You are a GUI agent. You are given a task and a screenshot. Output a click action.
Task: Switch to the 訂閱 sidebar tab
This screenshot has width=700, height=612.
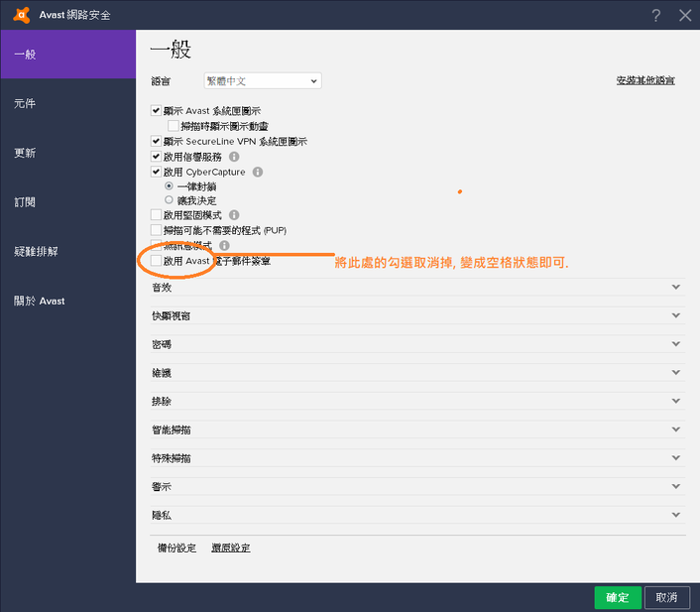pyautogui.click(x=68, y=202)
